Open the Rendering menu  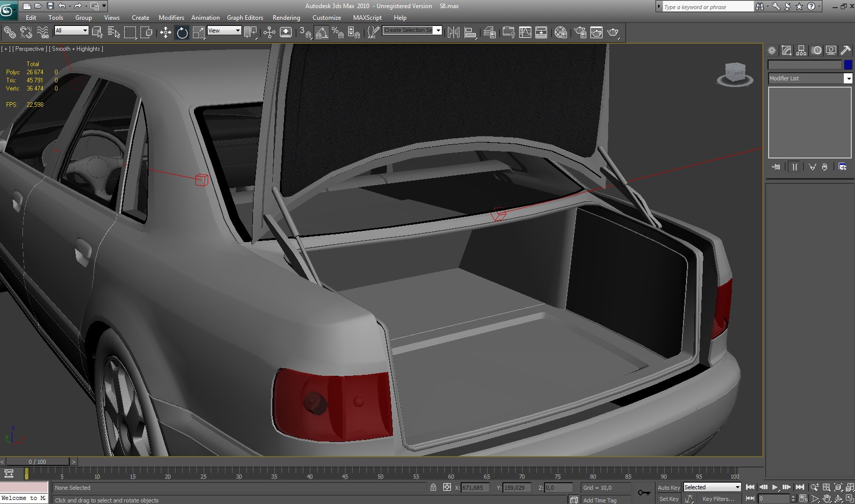point(286,18)
